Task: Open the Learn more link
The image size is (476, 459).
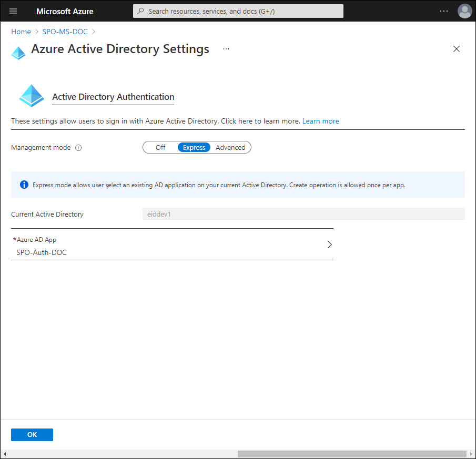Action: point(320,121)
